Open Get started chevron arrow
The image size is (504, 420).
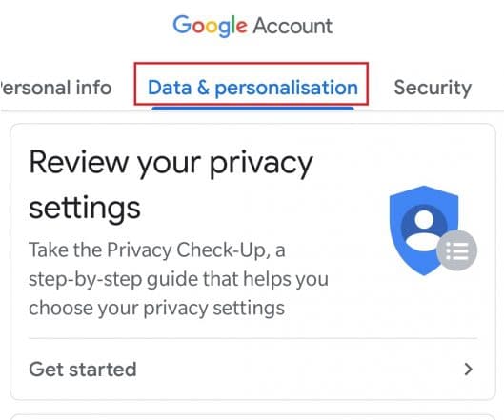pyautogui.click(x=469, y=370)
